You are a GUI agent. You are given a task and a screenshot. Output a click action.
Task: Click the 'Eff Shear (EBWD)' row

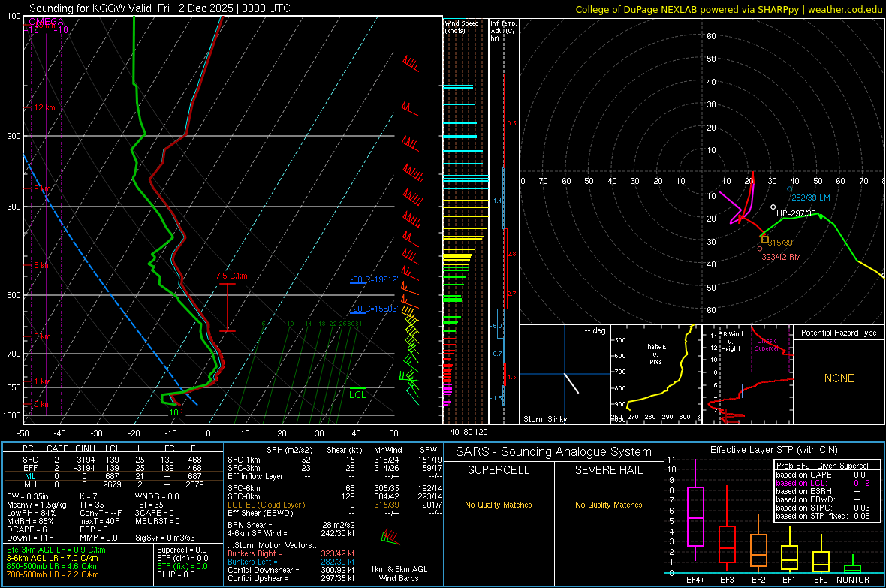pyautogui.click(x=335, y=513)
